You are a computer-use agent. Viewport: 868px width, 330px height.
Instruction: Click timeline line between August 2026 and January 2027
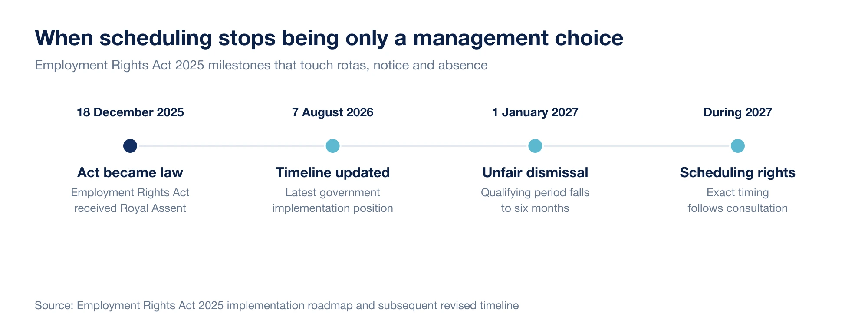click(x=434, y=146)
